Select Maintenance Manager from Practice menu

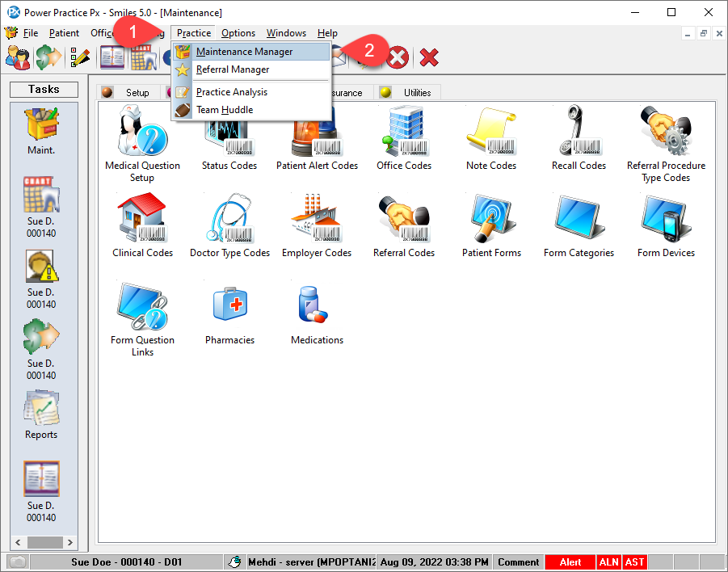coord(251,52)
